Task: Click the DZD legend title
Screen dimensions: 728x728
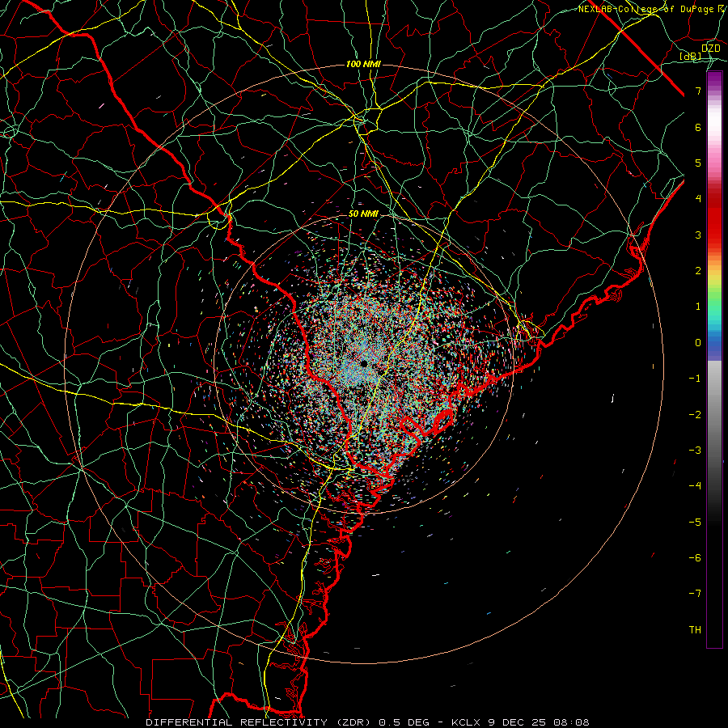Action: [x=710, y=49]
